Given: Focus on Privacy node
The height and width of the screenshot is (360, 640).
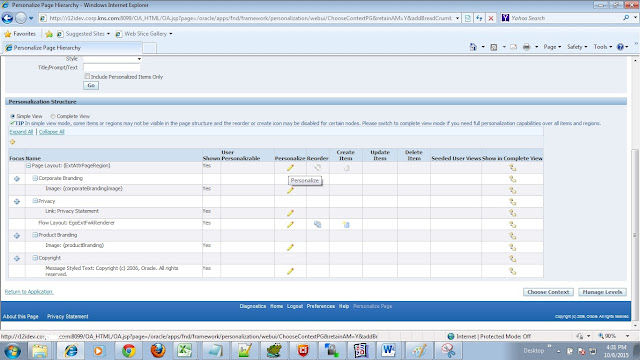Looking at the screenshot, I should pos(17,202).
